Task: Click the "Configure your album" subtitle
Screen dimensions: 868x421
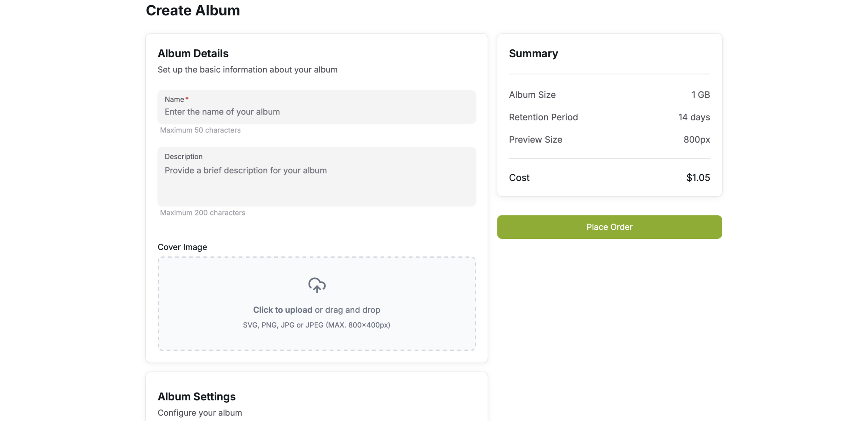Action: coord(200,413)
